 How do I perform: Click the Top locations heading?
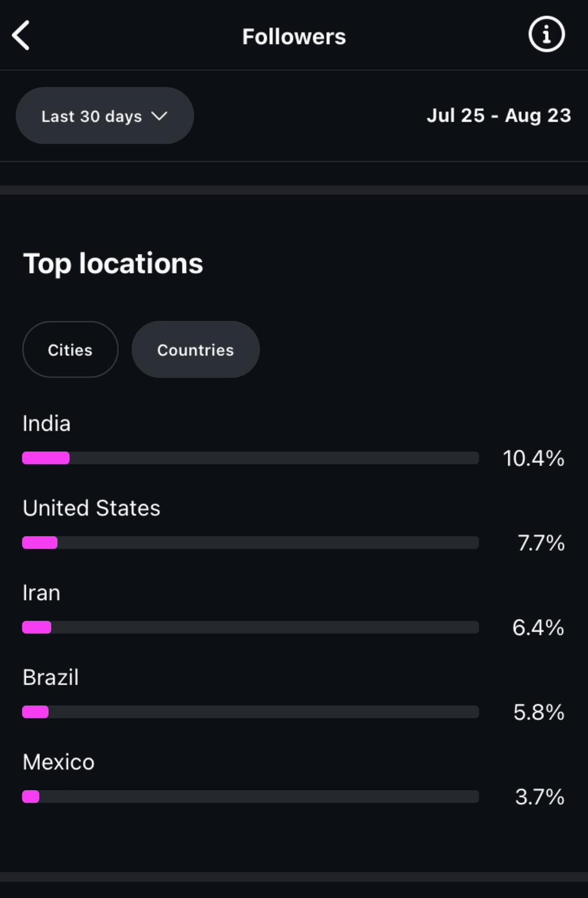[113, 264]
